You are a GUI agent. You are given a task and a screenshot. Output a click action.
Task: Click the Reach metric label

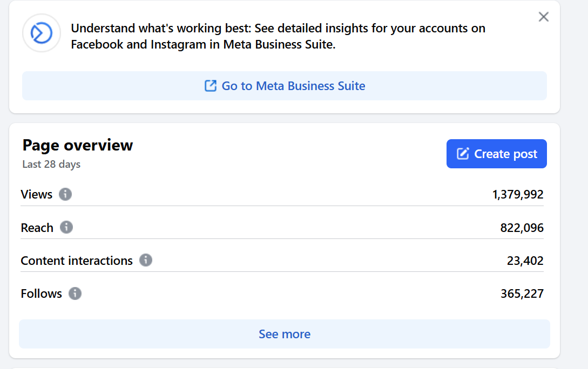coord(37,228)
